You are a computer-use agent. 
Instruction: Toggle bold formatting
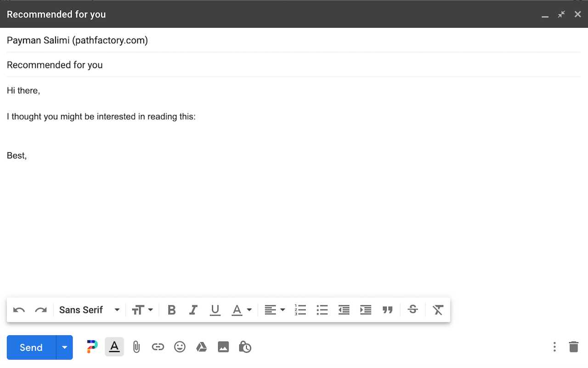pyautogui.click(x=171, y=310)
